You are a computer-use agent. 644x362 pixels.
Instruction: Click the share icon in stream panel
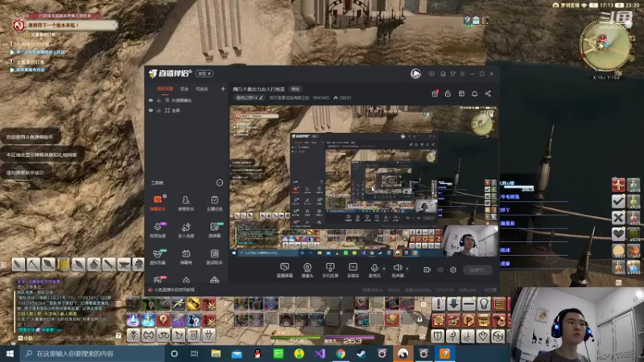click(488, 93)
